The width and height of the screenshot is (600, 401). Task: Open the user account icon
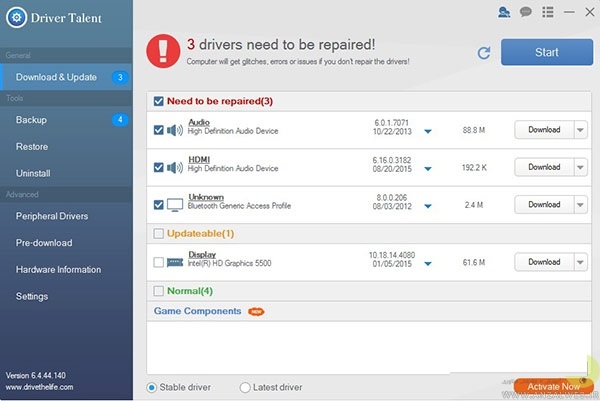(x=501, y=12)
